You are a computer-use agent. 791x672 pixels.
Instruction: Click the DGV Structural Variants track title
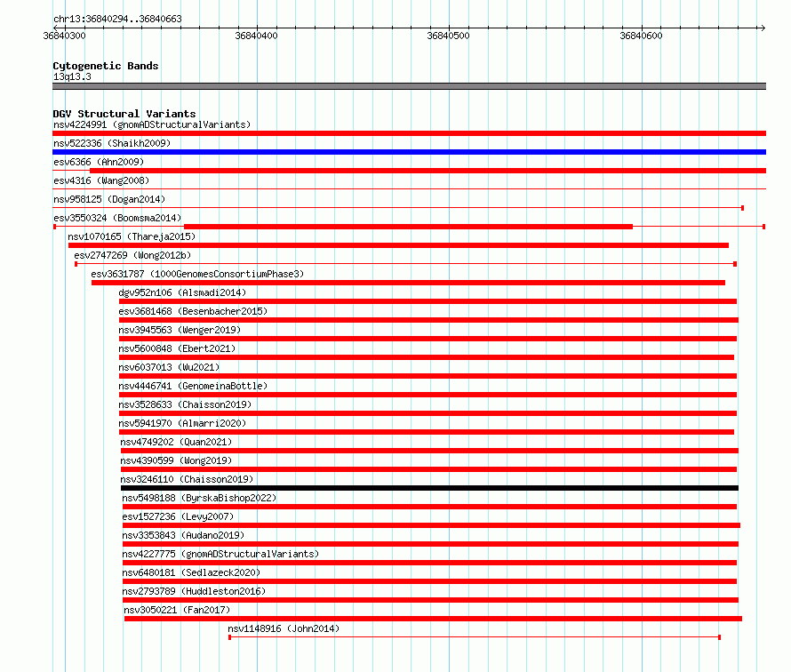[124, 114]
